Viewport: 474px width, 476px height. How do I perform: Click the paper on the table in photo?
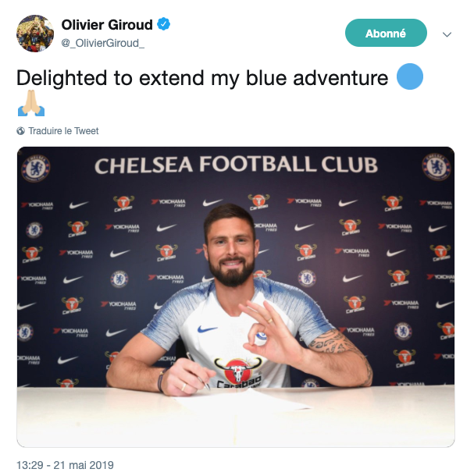(x=243, y=402)
